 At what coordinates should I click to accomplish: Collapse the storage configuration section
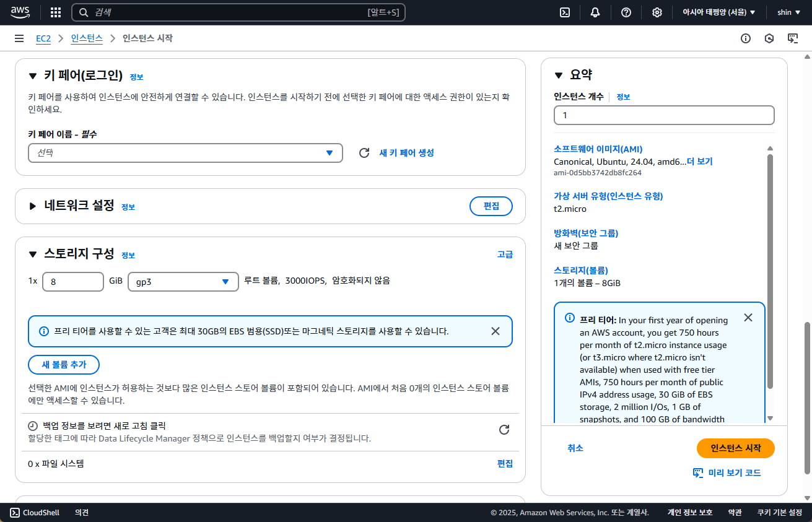[33, 254]
